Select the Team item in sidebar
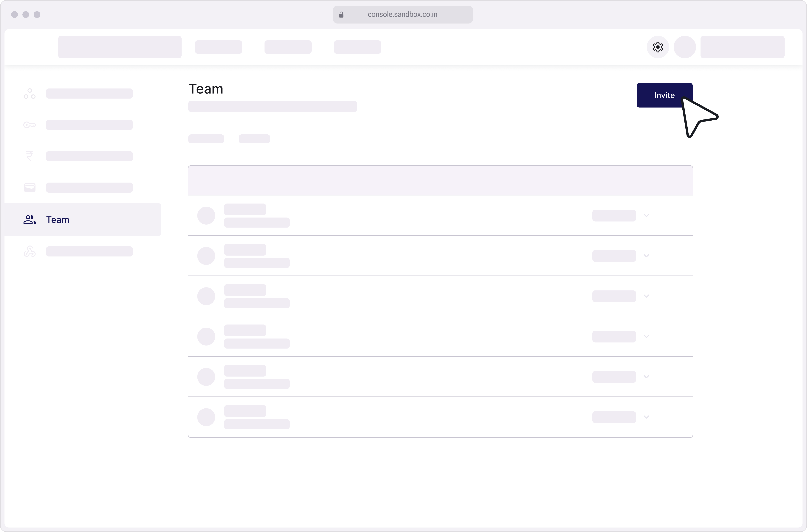 point(83,220)
